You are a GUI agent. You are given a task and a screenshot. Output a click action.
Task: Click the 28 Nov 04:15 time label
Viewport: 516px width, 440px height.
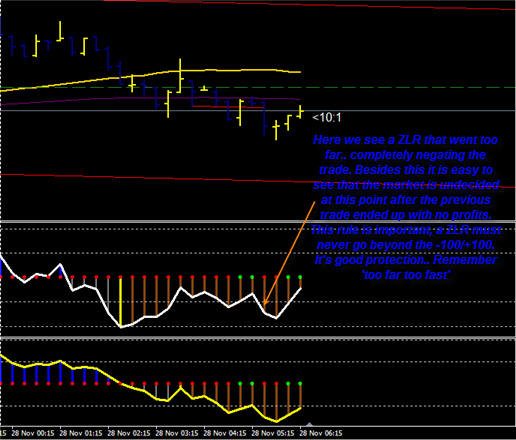pos(225,433)
